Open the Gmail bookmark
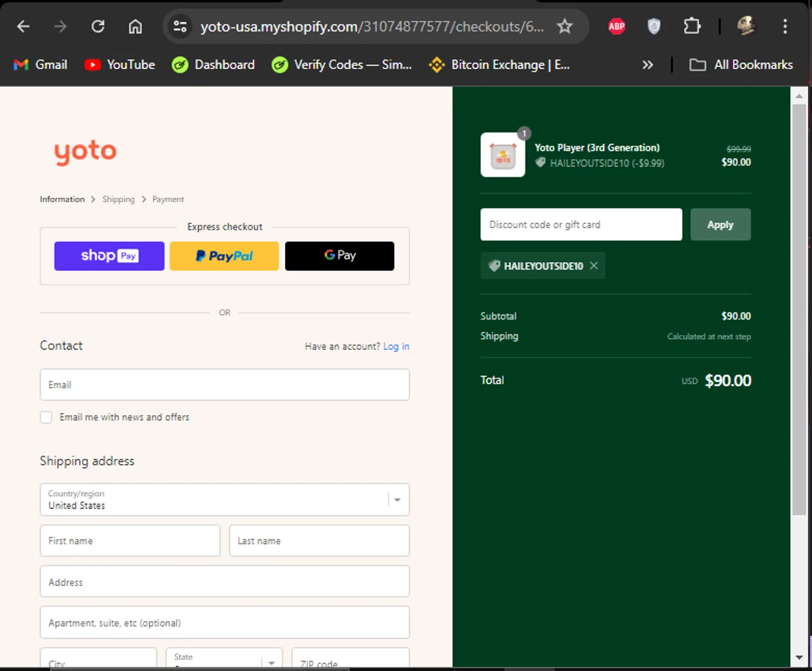Screen dimensions: 812x671 [41, 65]
